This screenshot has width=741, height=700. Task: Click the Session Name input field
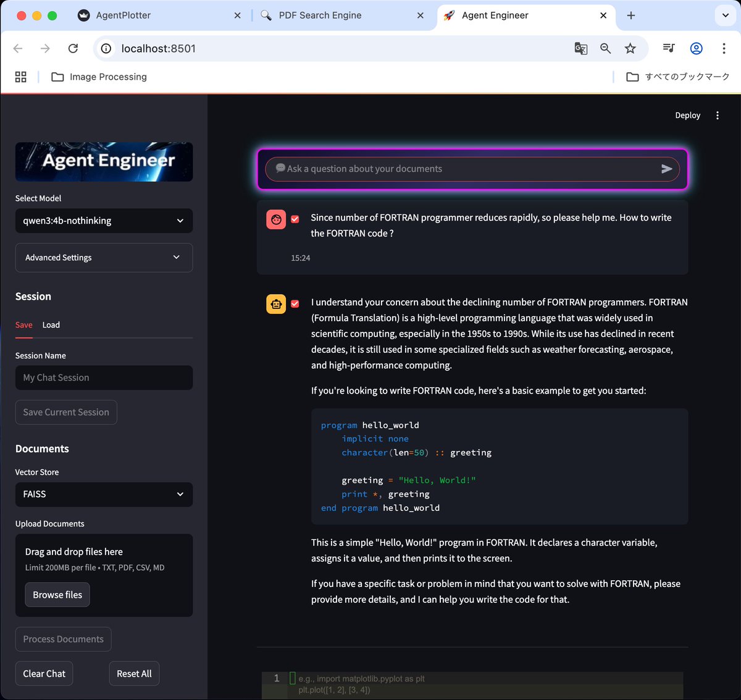(x=104, y=377)
